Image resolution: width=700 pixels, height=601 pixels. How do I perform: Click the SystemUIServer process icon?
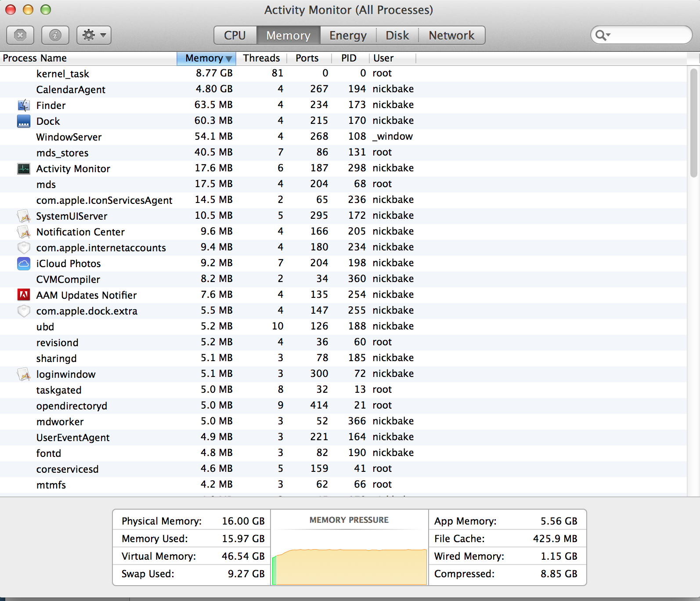point(24,216)
